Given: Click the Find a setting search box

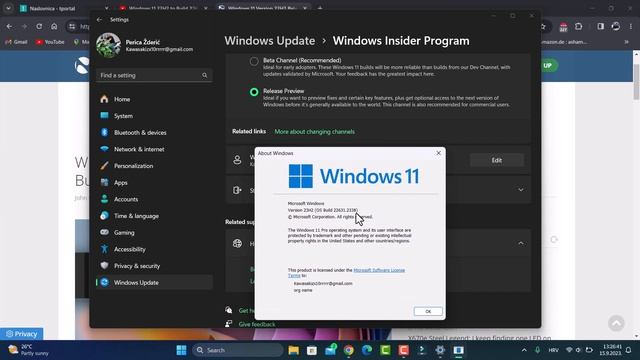Looking at the screenshot, I should (x=154, y=76).
